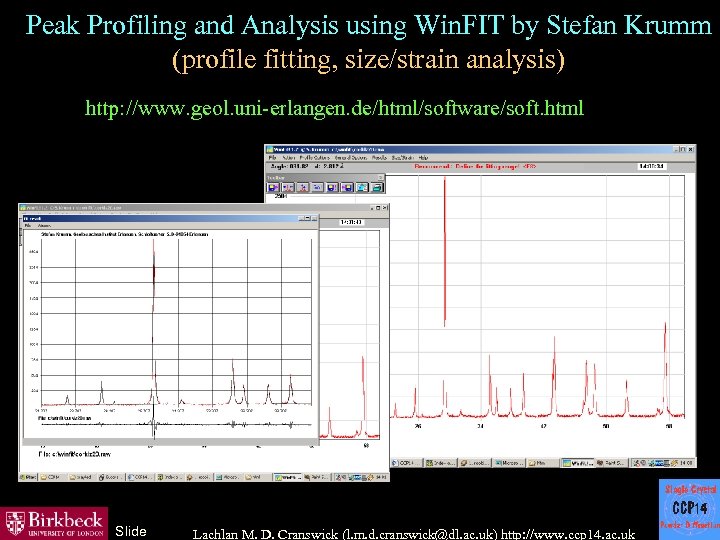Image resolution: width=720 pixels, height=540 pixels.
Task: Click 'File: c:\winfit...raw' text in left window
Action: click(x=74, y=454)
